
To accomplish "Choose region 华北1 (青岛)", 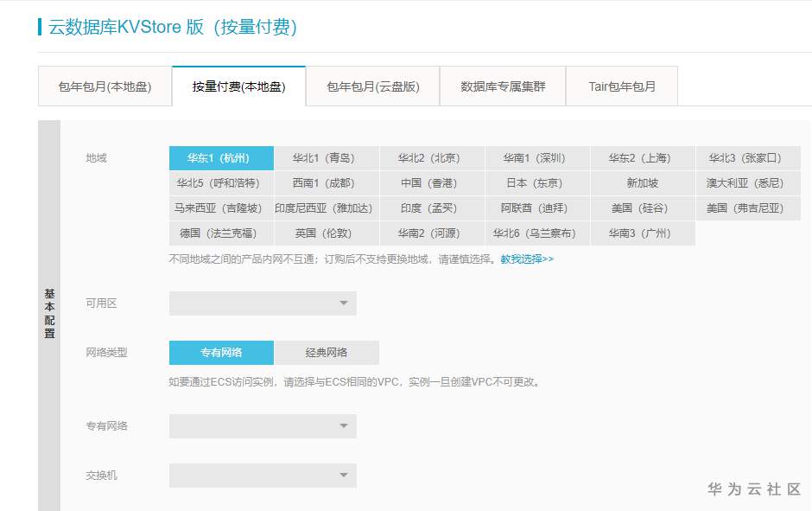I will tap(327, 158).
